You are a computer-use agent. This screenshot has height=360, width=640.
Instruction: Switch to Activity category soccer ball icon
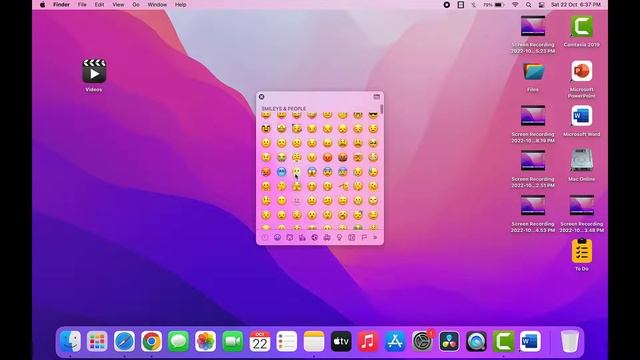point(314,237)
